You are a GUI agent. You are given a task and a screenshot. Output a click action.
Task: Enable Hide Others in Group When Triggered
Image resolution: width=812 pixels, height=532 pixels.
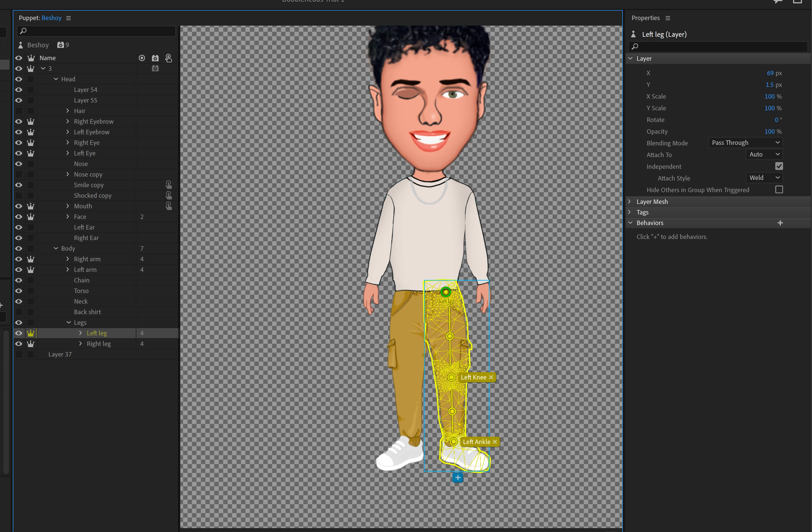coord(779,189)
